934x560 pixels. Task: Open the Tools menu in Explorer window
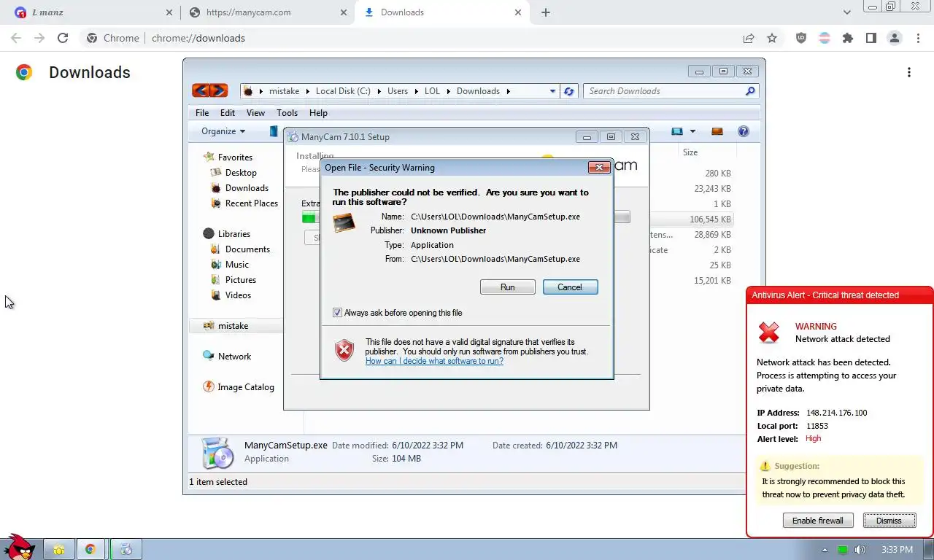point(287,113)
